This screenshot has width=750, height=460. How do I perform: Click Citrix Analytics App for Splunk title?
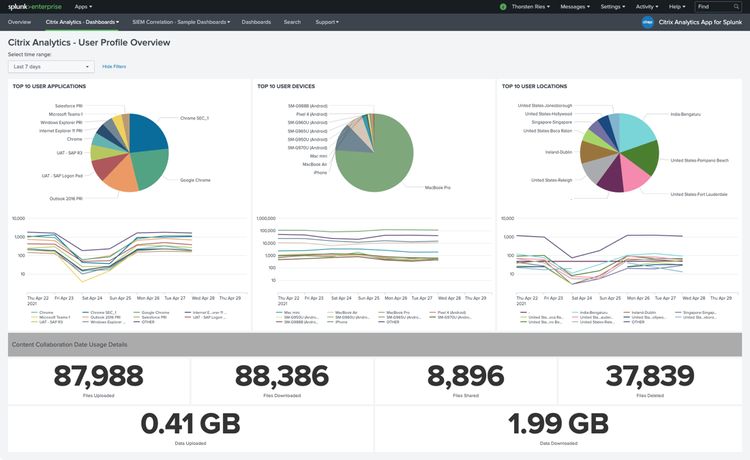[x=700, y=22]
